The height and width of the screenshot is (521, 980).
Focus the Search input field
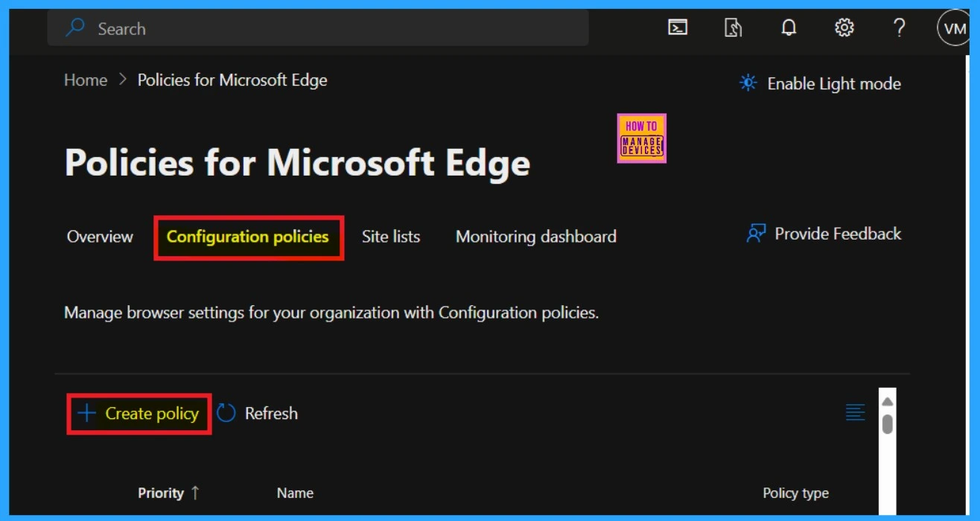318,28
